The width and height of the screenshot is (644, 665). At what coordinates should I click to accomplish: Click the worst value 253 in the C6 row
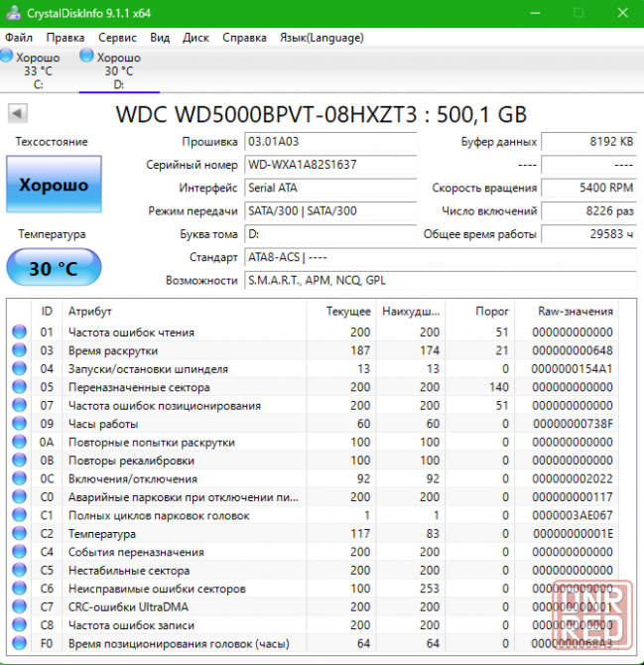pos(430,589)
